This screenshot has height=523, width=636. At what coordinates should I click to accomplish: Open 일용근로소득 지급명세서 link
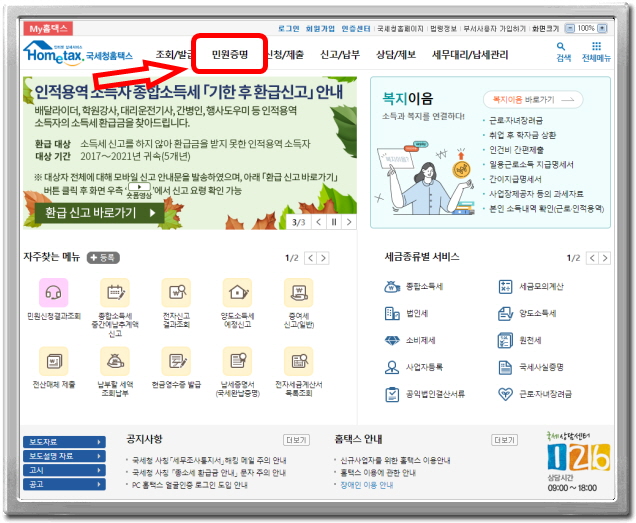(531, 164)
